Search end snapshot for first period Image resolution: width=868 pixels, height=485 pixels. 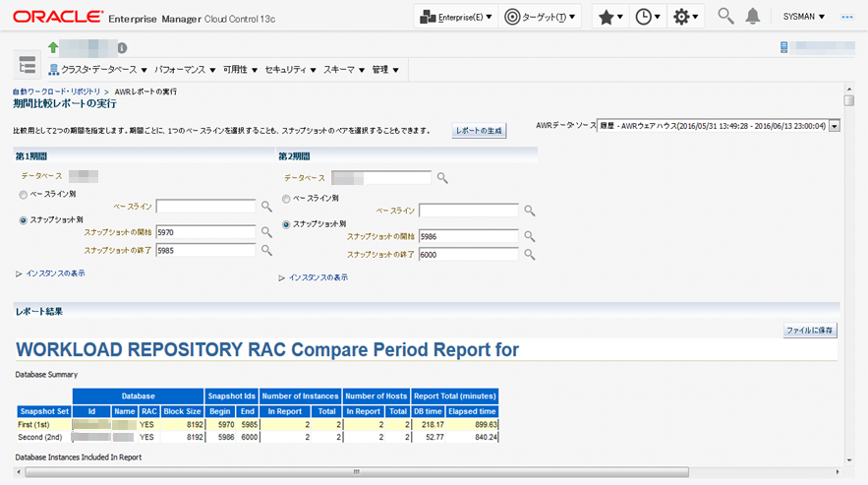[266, 251]
